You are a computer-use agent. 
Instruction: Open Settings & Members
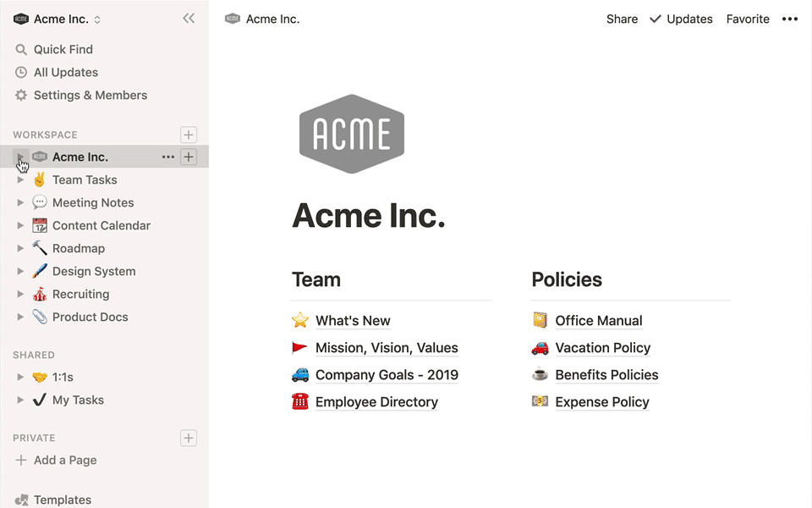tap(90, 95)
